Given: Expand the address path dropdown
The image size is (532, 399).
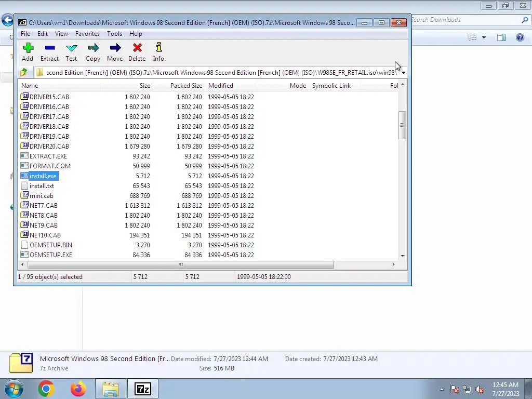Looking at the screenshot, I should click(x=403, y=73).
